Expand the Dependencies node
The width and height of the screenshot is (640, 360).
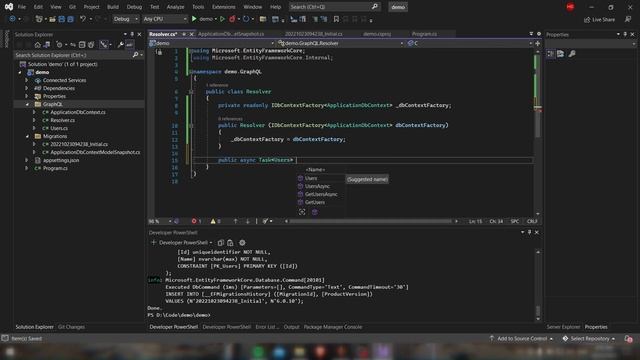[x=27, y=88]
